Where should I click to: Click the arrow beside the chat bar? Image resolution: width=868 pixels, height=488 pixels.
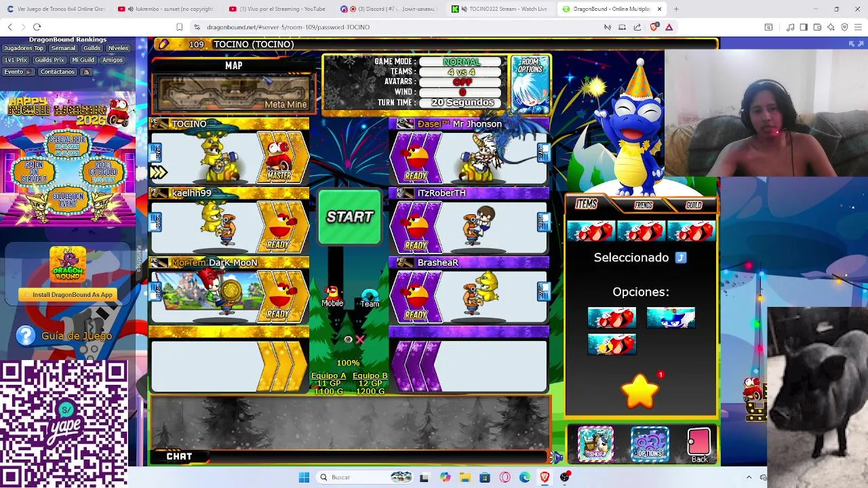[557, 457]
